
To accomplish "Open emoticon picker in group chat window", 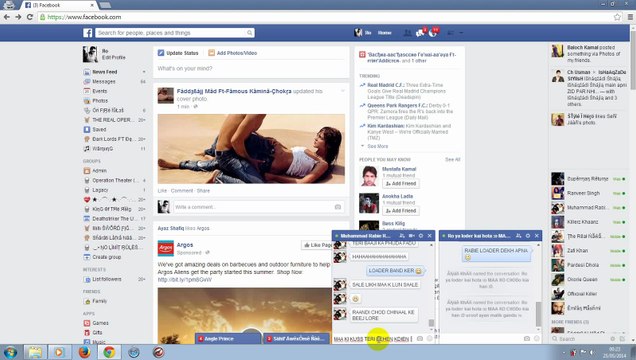I will [536, 339].
